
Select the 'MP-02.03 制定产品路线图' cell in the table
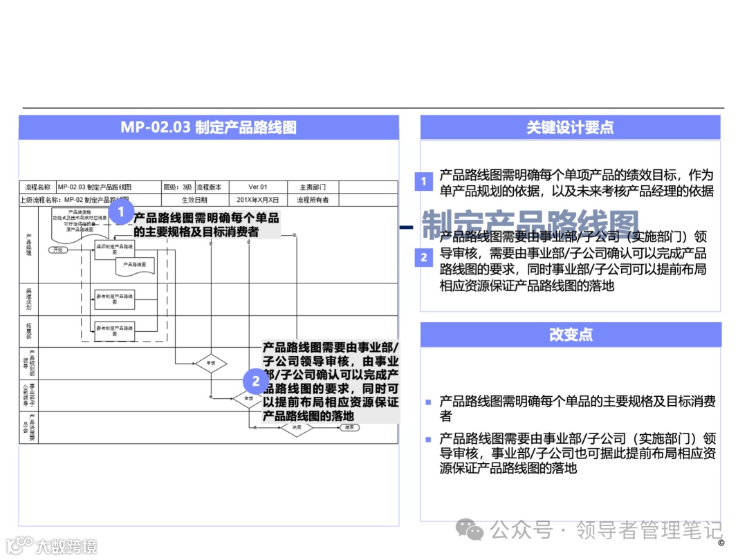coord(109,187)
